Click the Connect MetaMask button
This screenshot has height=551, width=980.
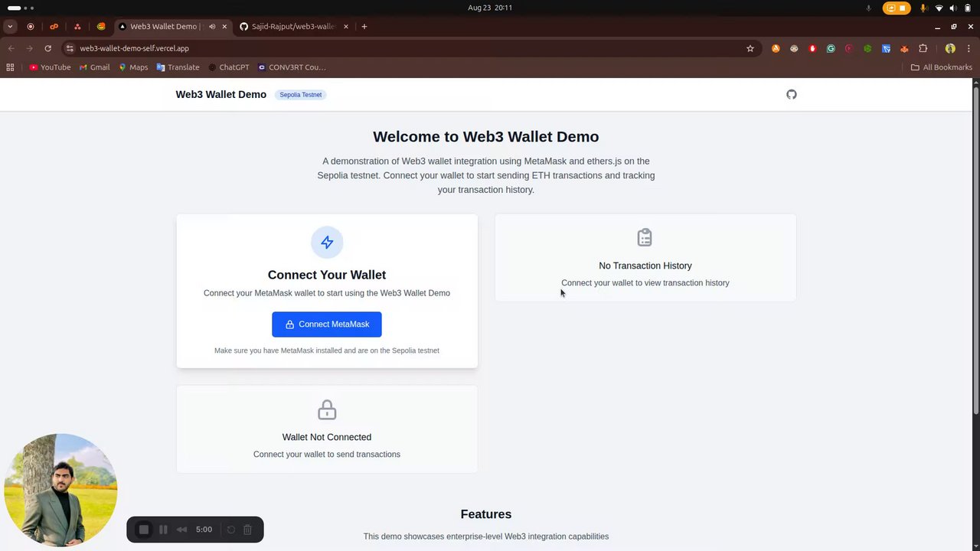326,324
